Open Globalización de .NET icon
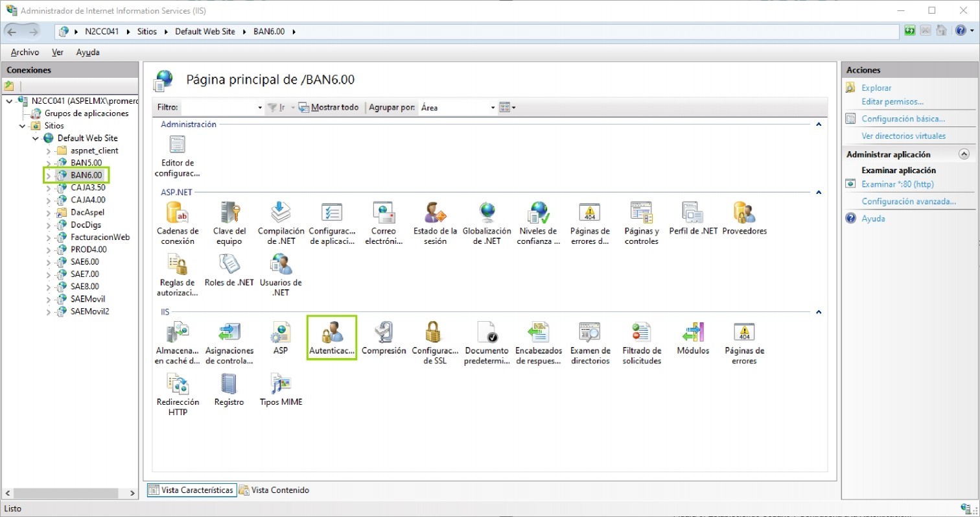Screen dimensions: 980x517 487,223
